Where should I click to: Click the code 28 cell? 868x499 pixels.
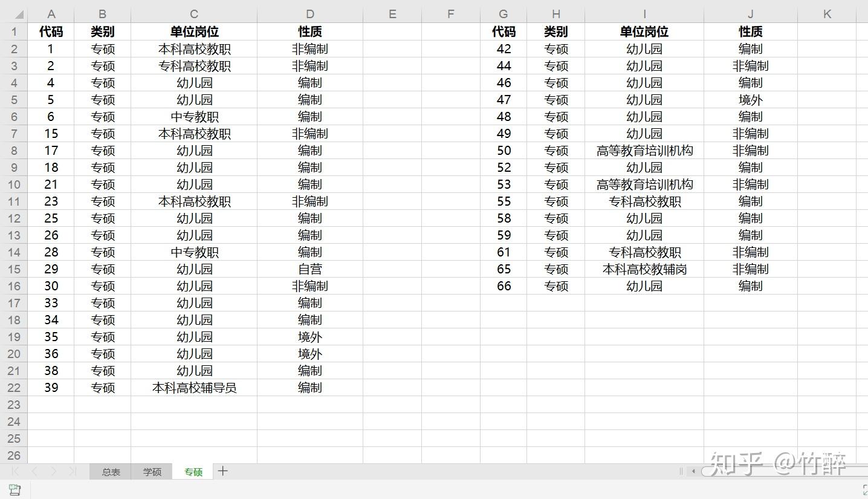[51, 252]
